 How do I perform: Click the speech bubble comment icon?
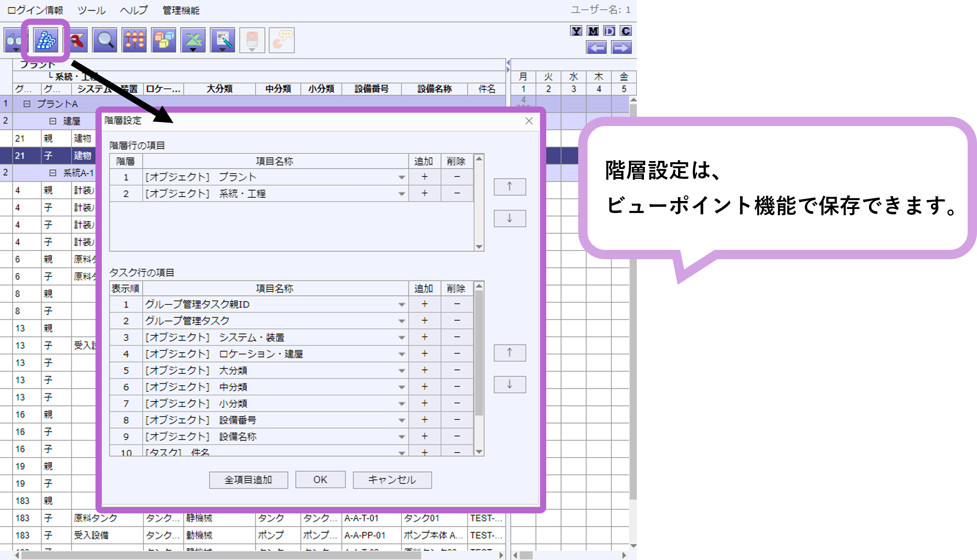pos(282,40)
